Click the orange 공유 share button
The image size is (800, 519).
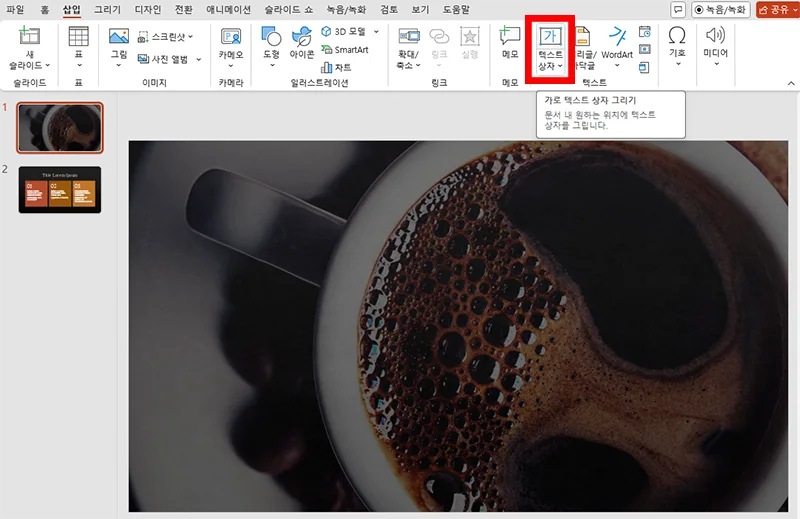[777, 10]
